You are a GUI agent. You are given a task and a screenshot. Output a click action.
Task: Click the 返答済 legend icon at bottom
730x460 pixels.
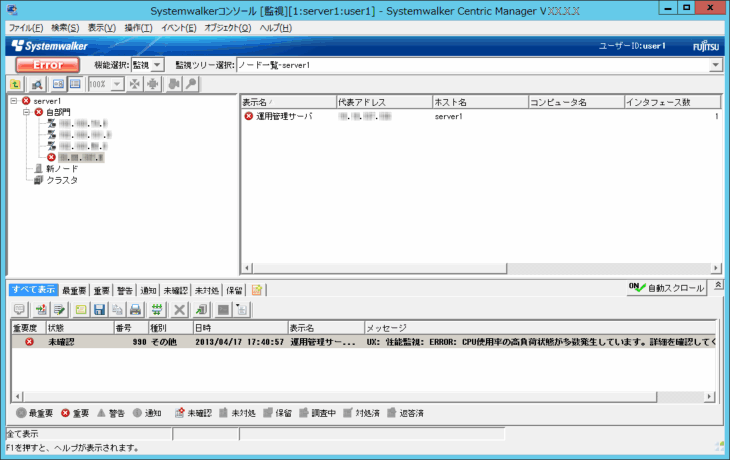(x=392, y=413)
